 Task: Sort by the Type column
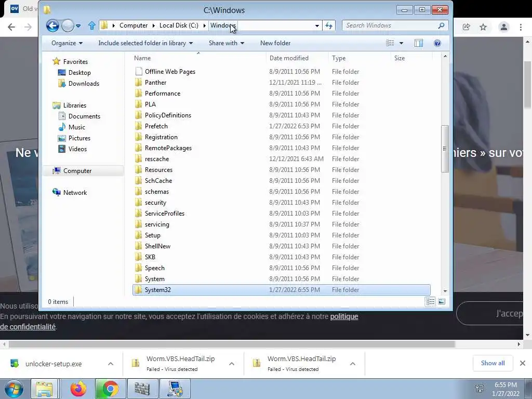coord(360,58)
